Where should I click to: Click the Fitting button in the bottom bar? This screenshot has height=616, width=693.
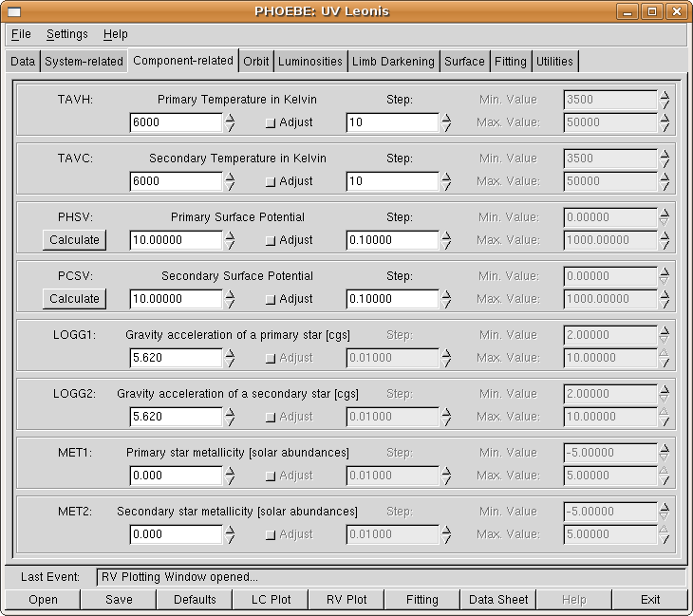(x=422, y=599)
